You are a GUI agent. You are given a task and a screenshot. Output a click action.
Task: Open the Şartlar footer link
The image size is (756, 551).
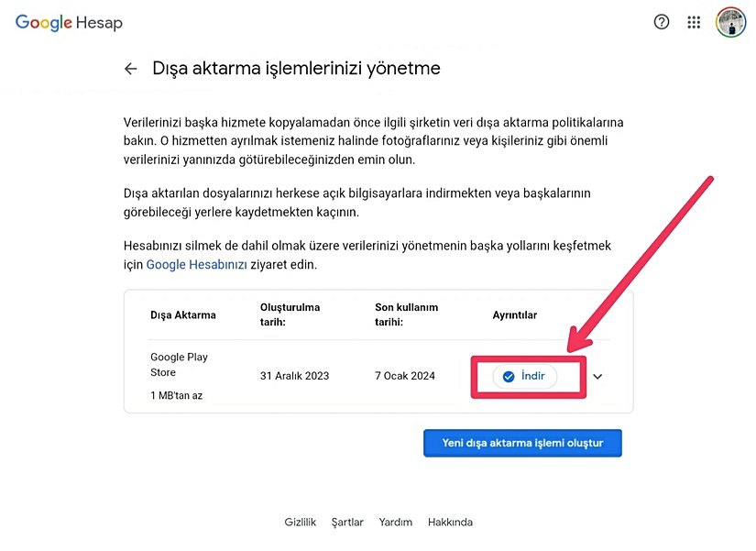coord(347,522)
